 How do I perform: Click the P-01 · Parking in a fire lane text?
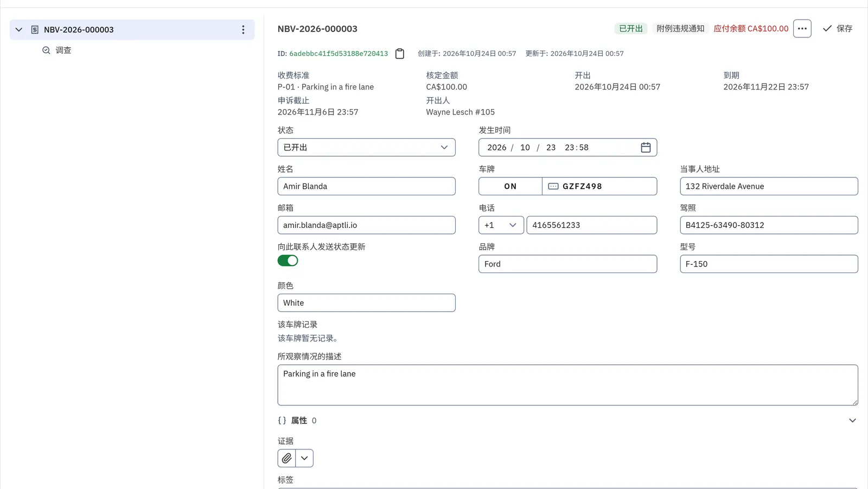coord(325,87)
